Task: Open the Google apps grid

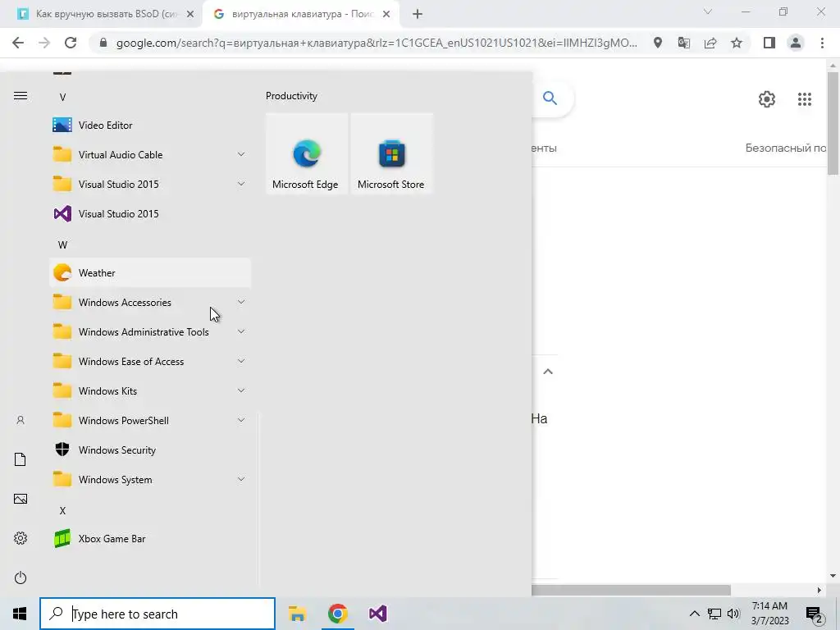Action: coord(805,99)
